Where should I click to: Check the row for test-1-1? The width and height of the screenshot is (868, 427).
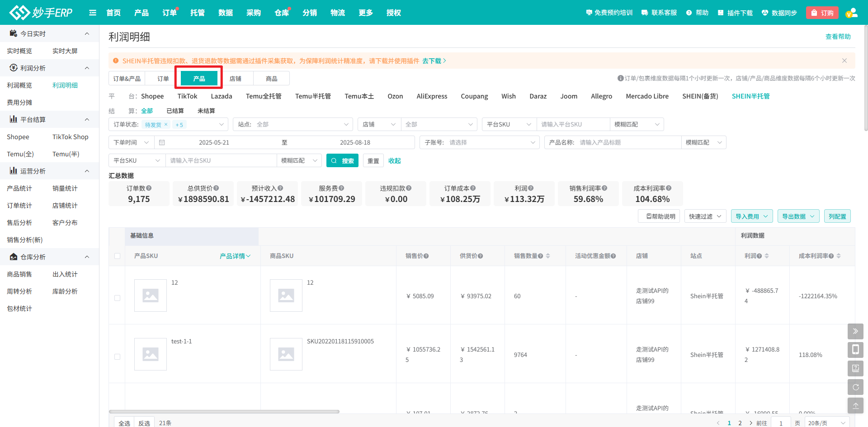click(x=118, y=357)
